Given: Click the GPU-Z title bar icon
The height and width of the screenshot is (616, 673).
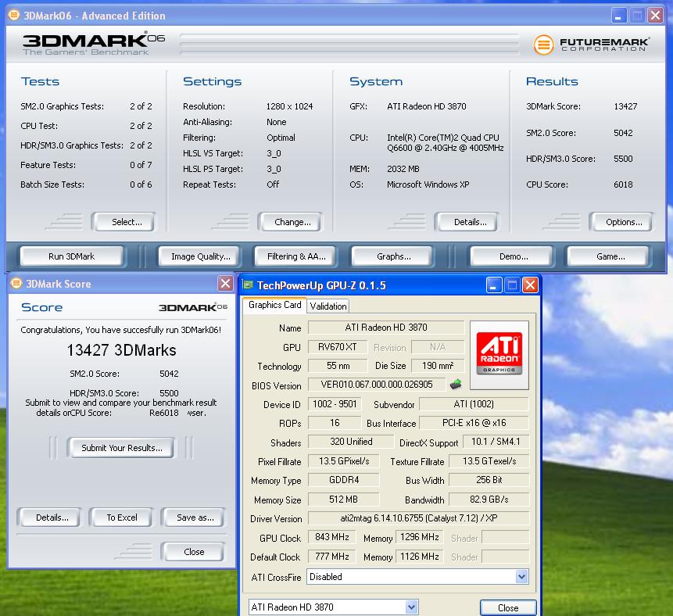Looking at the screenshot, I should coord(248,285).
